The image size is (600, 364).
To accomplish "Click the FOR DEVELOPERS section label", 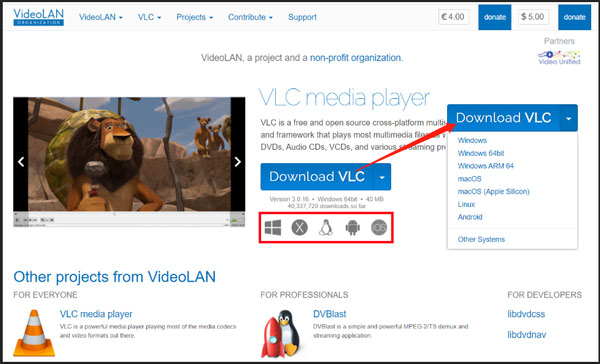I will [x=545, y=295].
